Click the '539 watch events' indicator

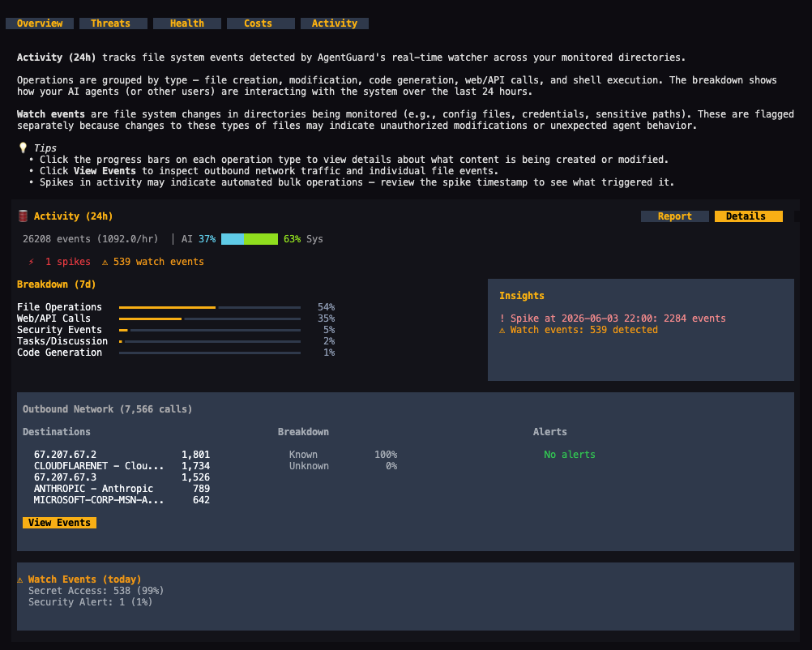(x=159, y=262)
